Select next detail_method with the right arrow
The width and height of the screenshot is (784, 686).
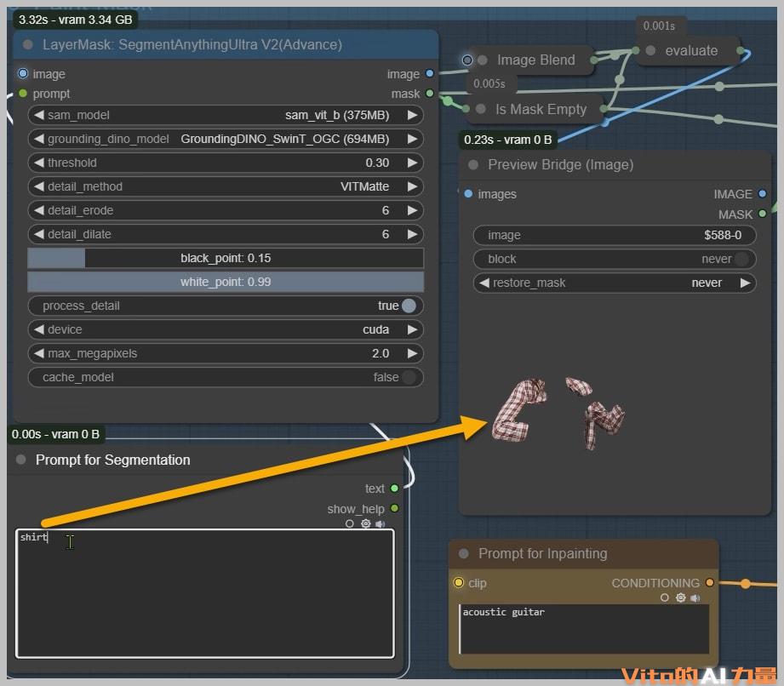coord(413,186)
